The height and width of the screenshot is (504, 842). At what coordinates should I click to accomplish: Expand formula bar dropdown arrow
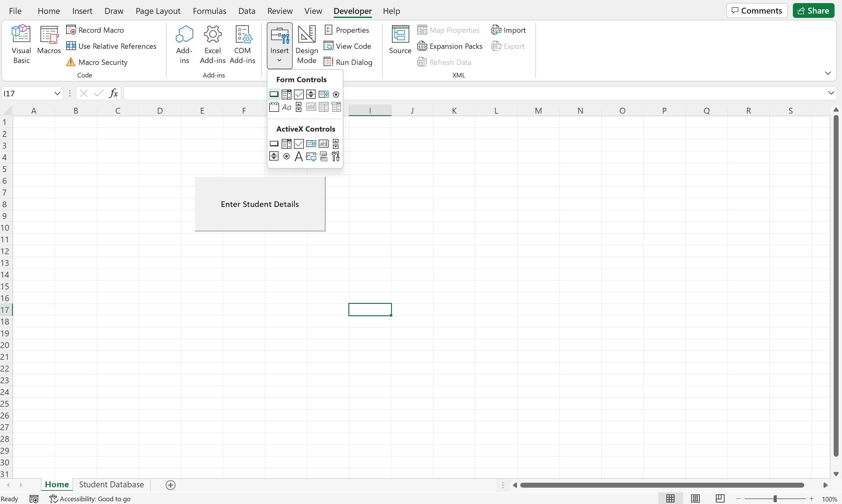point(831,93)
